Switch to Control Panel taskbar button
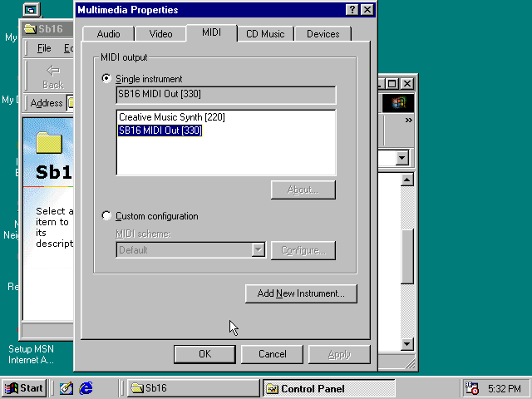Viewport: 532px width, 399px height. 329,388
